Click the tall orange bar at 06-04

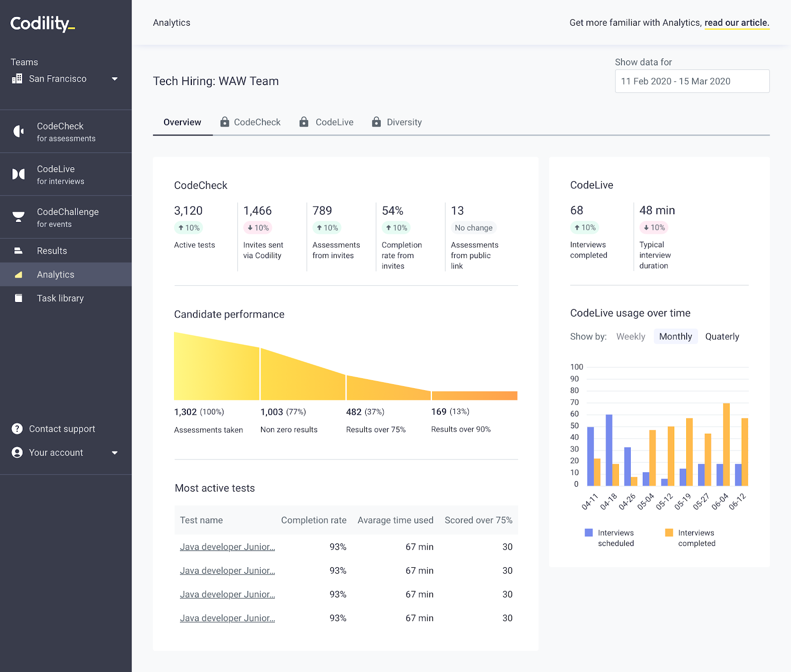(x=726, y=445)
